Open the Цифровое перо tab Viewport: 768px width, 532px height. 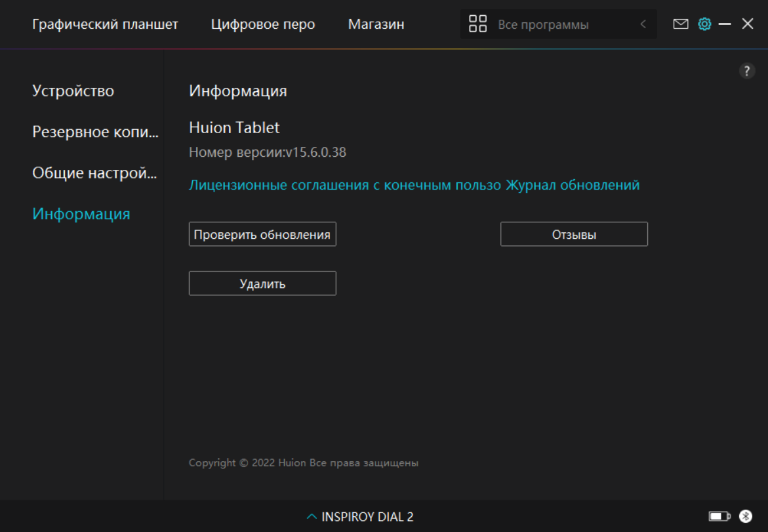263,24
